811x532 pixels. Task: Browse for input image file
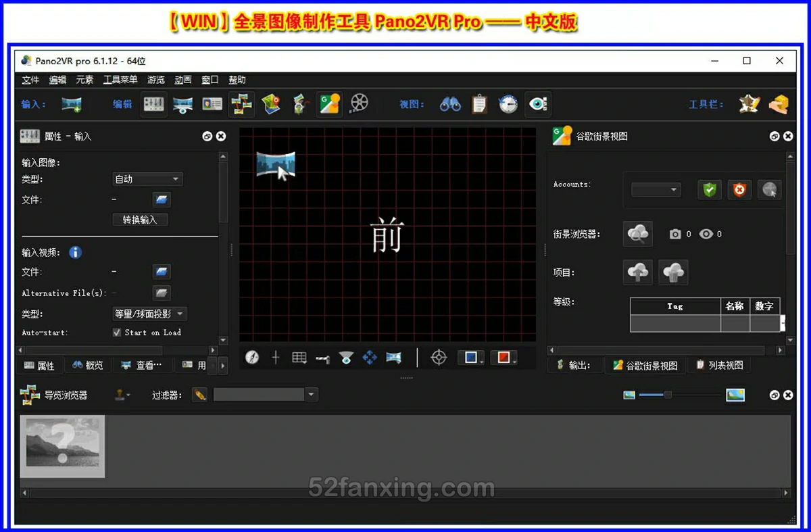[162, 199]
